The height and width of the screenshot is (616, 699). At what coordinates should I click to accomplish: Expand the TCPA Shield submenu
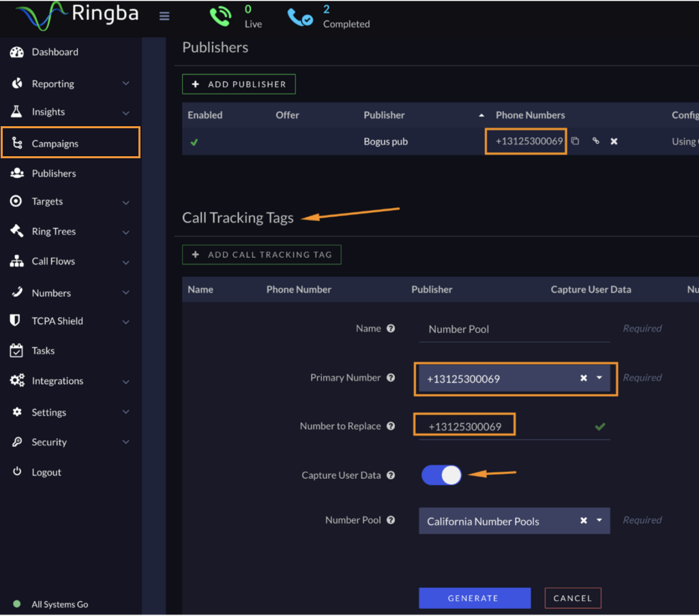(x=126, y=321)
